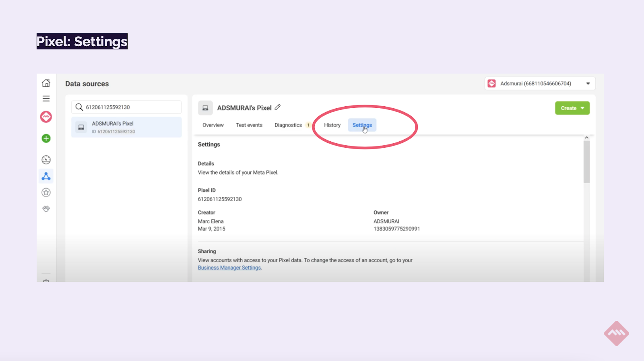
Task: Switch to the Test events tab
Action: 249,125
